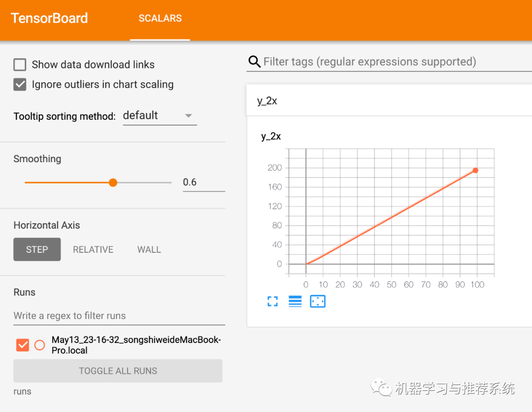Select RELATIVE horizontal axis
Image resolution: width=532 pixels, height=412 pixels.
(x=93, y=249)
